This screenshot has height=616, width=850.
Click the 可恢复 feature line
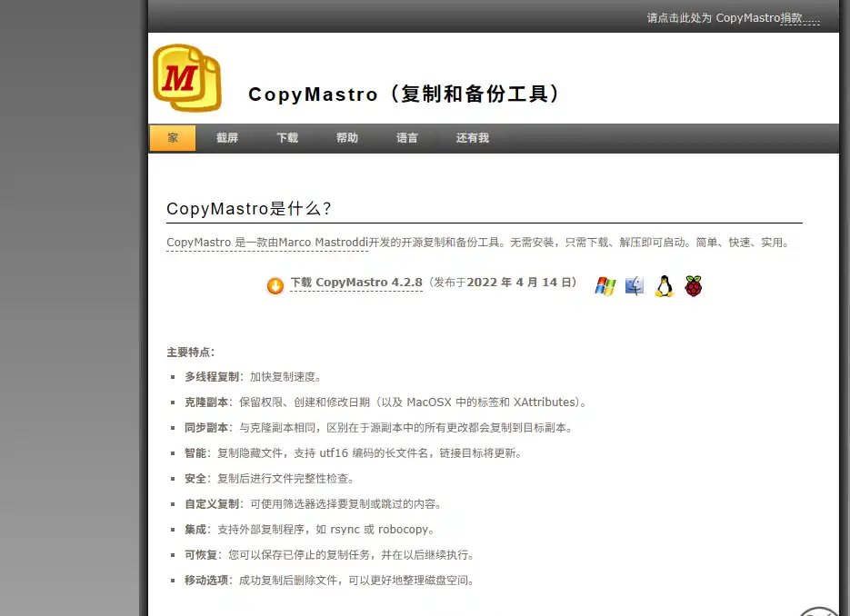330,555
